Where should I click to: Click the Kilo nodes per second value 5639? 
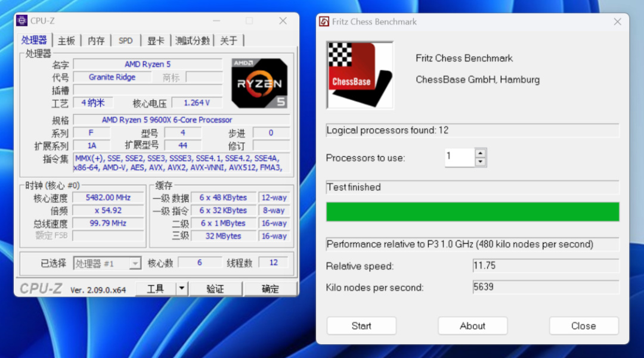click(x=546, y=287)
